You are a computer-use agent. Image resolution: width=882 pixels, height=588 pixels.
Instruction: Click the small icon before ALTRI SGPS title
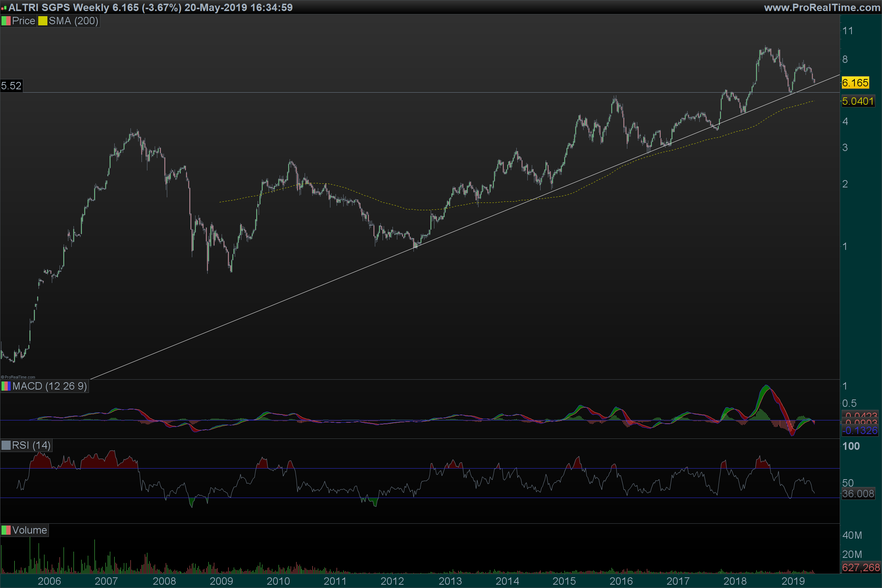[4, 8]
